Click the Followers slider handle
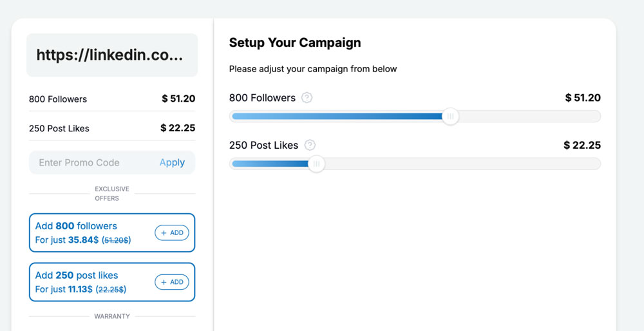The image size is (644, 331). pos(450,117)
